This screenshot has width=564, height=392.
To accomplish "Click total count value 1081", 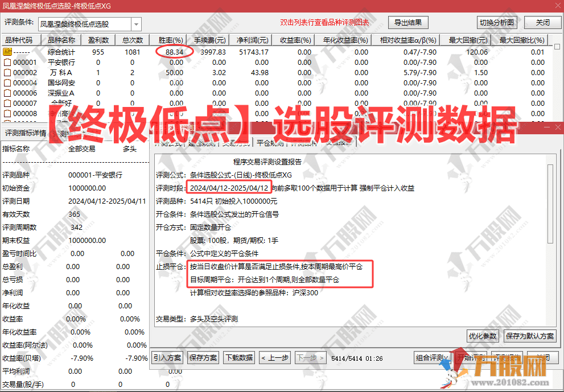I will coord(133,52).
